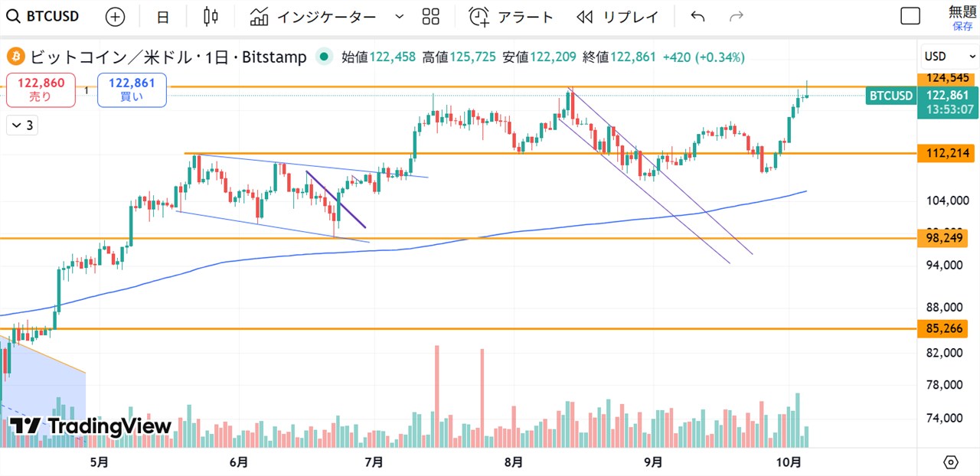Click the 112,214 orange price level label
The width and height of the screenshot is (980, 476).
tap(946, 153)
